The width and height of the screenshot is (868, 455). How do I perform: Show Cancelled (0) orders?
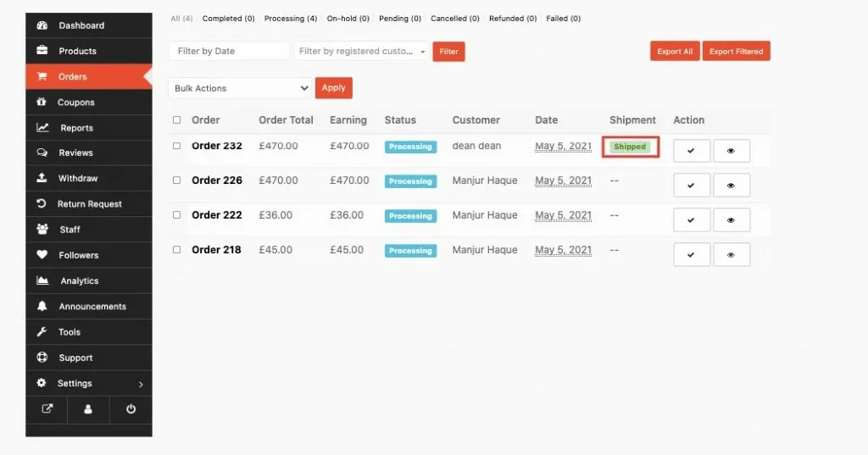coord(455,19)
